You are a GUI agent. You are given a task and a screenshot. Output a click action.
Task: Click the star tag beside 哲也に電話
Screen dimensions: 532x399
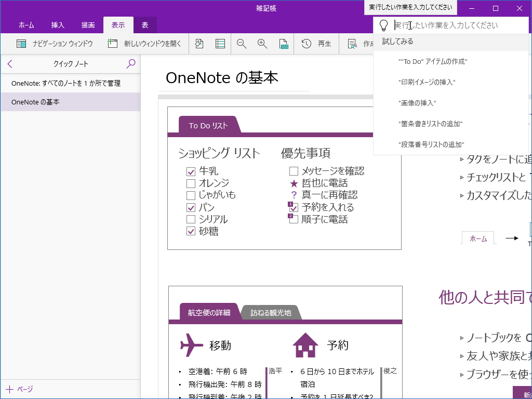point(294,183)
